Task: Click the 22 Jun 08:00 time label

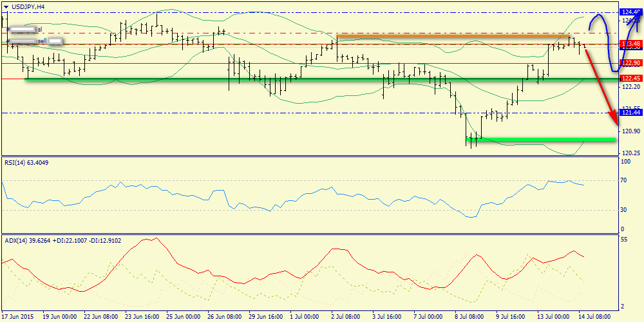Action: point(101,317)
